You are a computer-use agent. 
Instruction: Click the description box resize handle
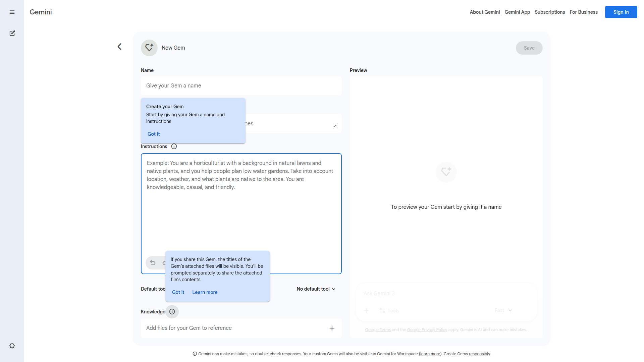tap(335, 126)
